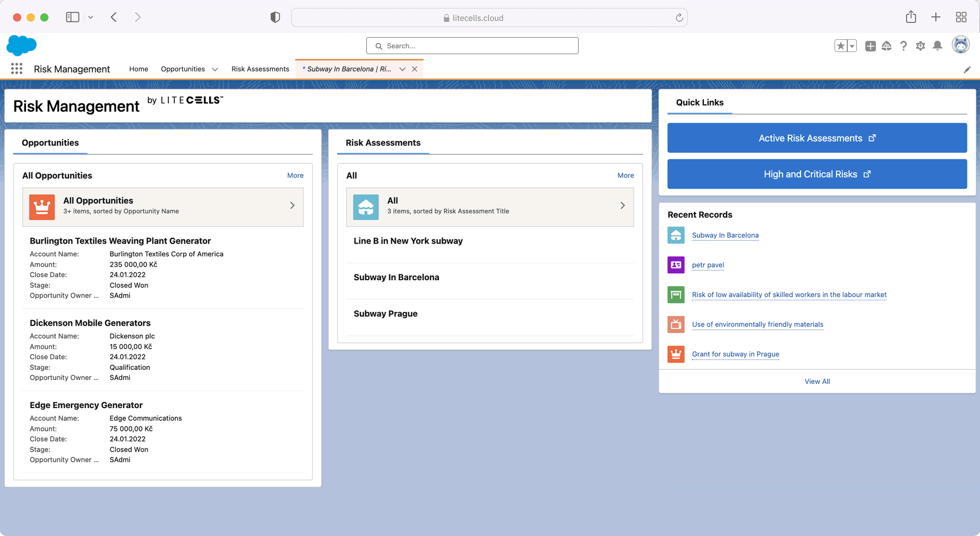
Task: Open All Opportunities list chevron
Action: pyautogui.click(x=293, y=205)
